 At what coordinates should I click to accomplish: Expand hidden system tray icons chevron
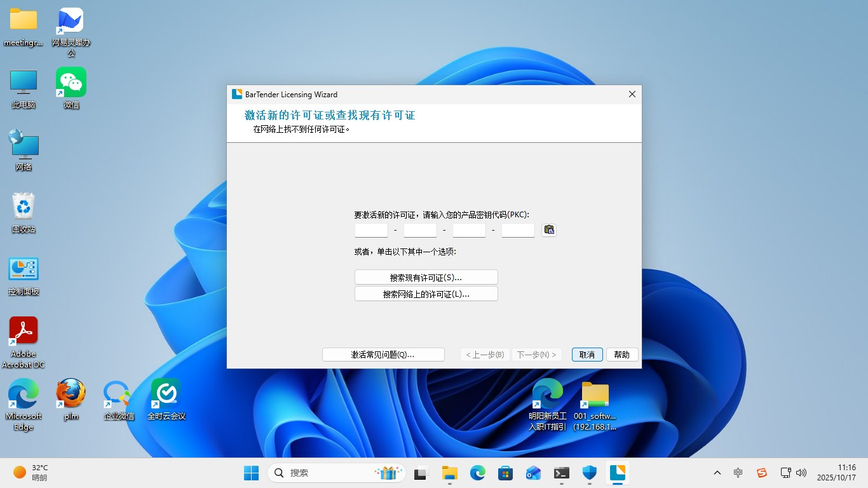pos(717,473)
